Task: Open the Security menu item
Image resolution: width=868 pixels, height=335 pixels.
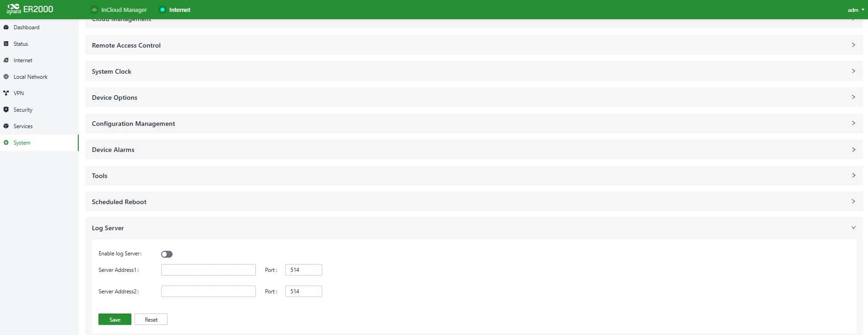Action: [x=39, y=110]
